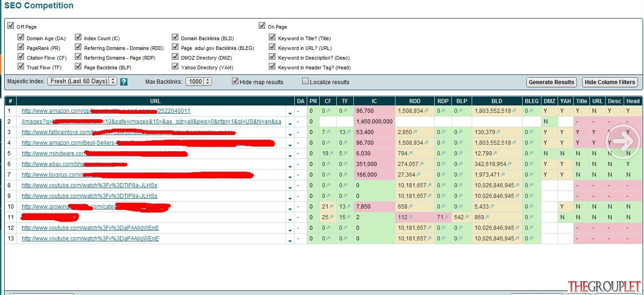
Task: Expand the dropdown arrow on the ebay.com row
Action: pos(290,166)
